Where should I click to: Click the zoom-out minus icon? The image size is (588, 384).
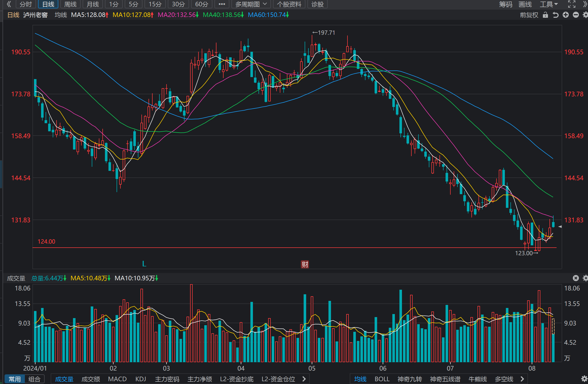[x=576, y=15]
